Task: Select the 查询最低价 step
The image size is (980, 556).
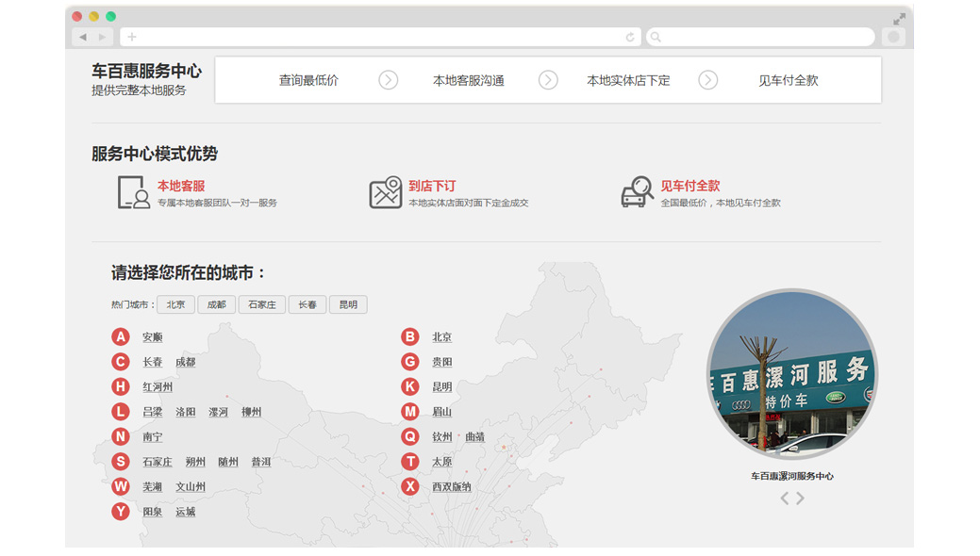Action: click(308, 80)
